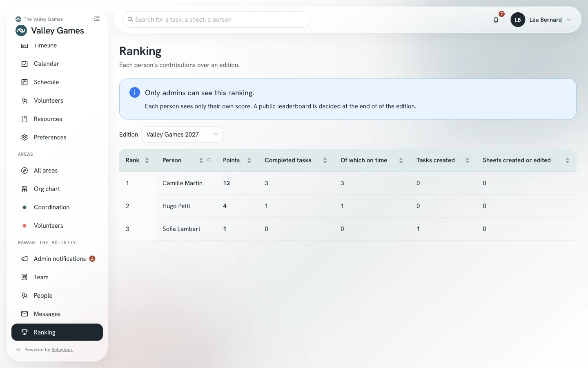Open the Timeline menu item
This screenshot has height=368, width=588.
point(57,45)
